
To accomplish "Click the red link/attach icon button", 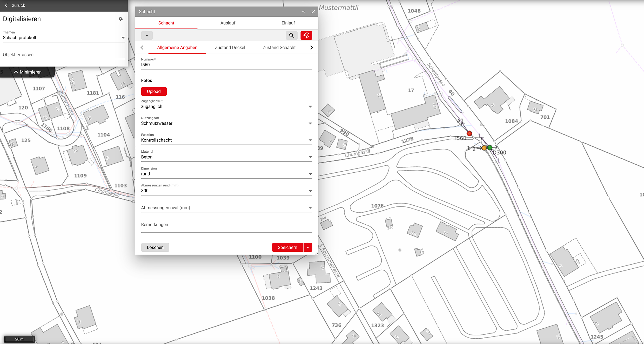I will (x=306, y=35).
